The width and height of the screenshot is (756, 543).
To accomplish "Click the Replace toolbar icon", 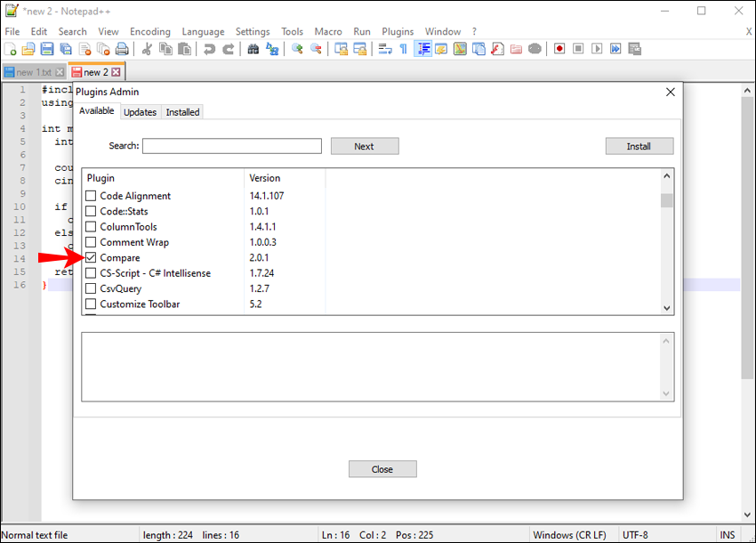I will (272, 49).
